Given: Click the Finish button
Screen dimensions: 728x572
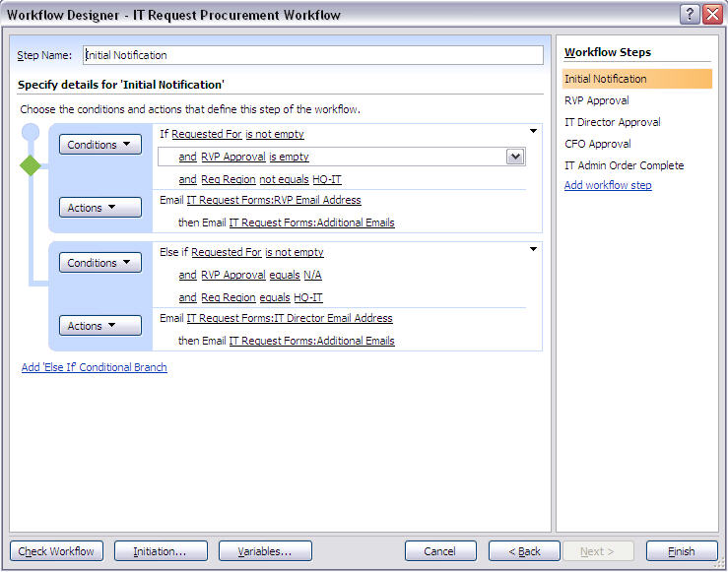Looking at the screenshot, I should pyautogui.click(x=682, y=551).
